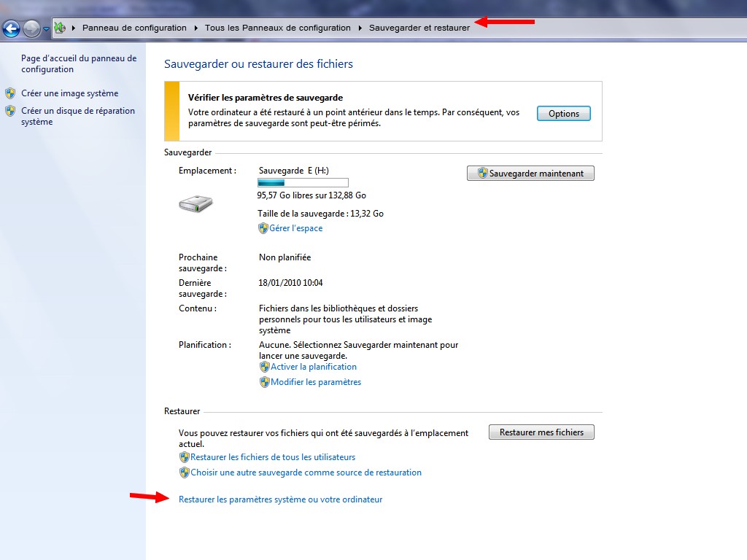The height and width of the screenshot is (560, 747).
Task: Open Gérer l'espace link
Action: click(295, 228)
